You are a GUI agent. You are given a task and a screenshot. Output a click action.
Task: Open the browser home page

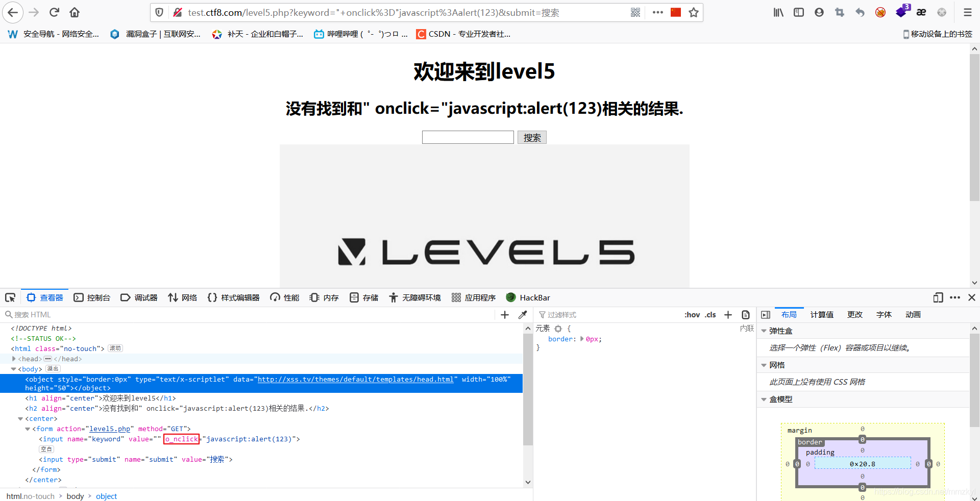(75, 12)
